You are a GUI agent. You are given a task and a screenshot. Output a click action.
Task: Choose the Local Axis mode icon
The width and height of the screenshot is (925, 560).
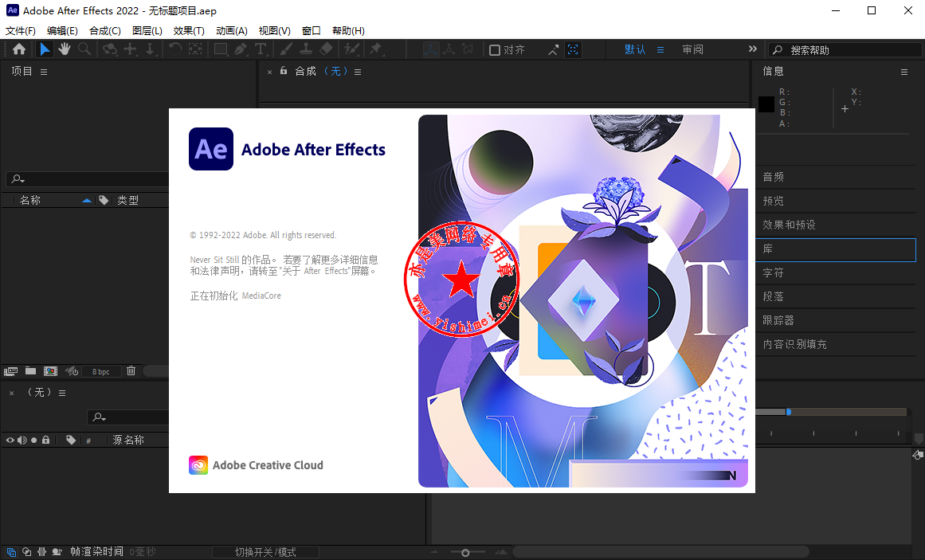pyautogui.click(x=431, y=49)
